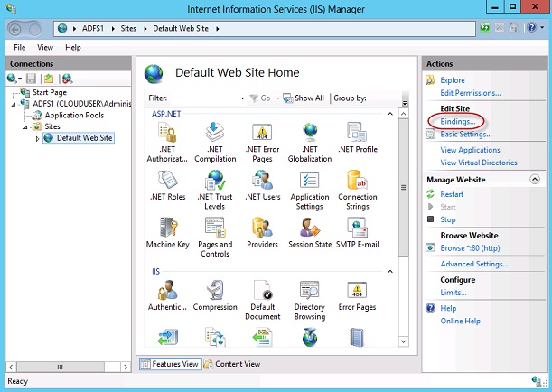This screenshot has width=552, height=392.
Task: Click the Bindings... action link
Action: [458, 121]
